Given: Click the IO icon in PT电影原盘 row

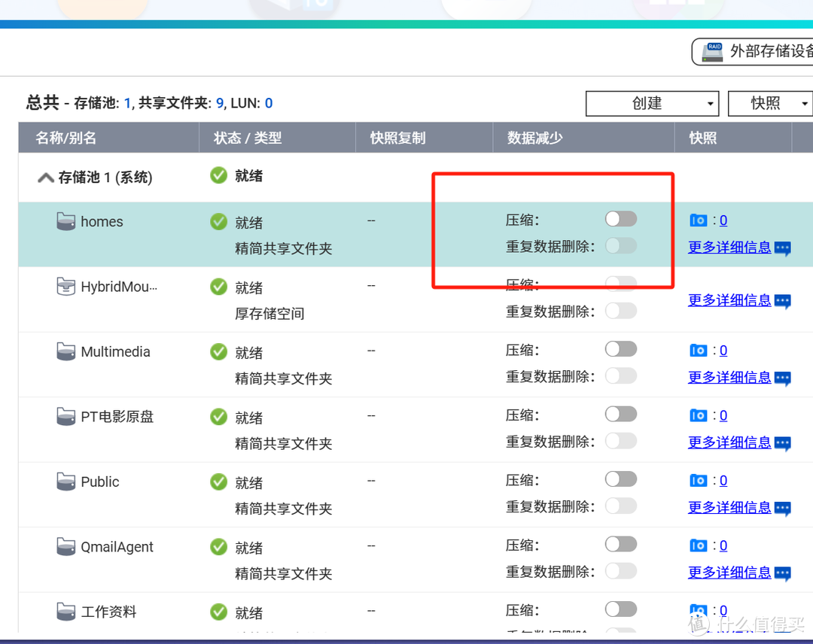Looking at the screenshot, I should tap(698, 415).
